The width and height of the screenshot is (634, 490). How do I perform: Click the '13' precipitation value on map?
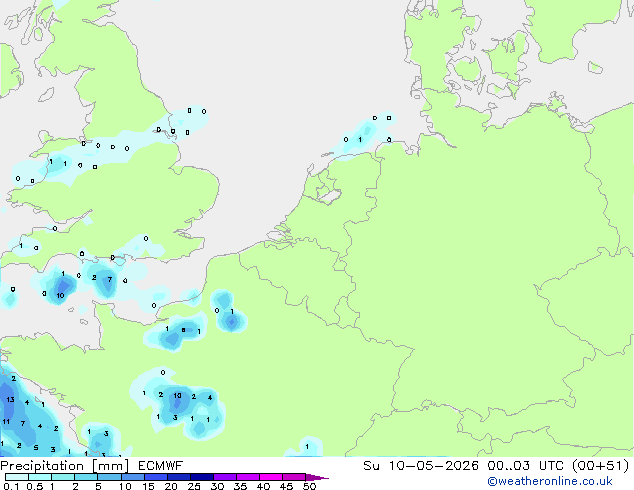pos(11,399)
